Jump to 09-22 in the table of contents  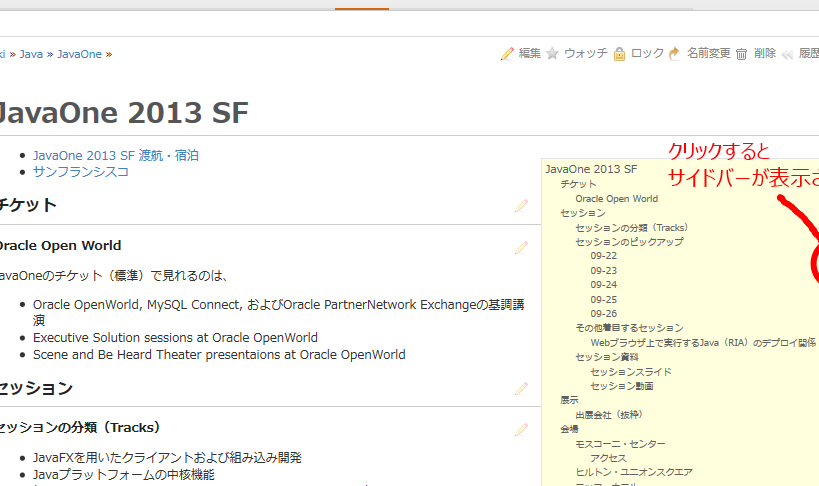pyautogui.click(x=603, y=256)
